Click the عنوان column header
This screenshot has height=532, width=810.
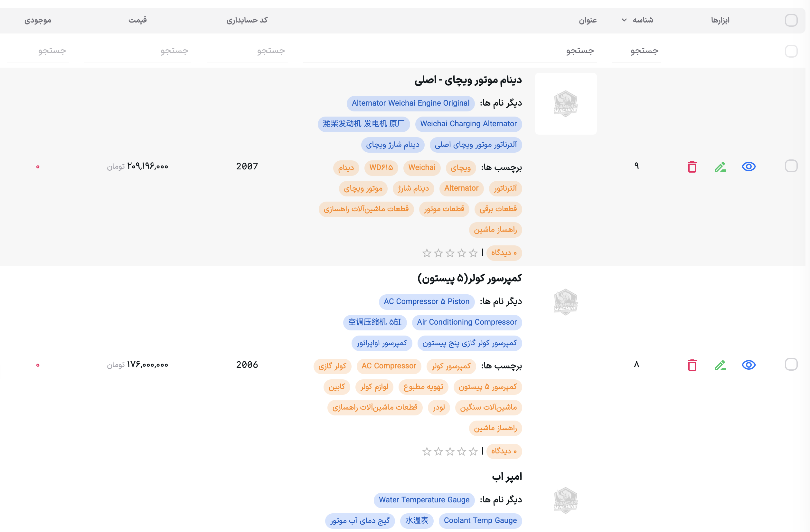click(x=588, y=20)
